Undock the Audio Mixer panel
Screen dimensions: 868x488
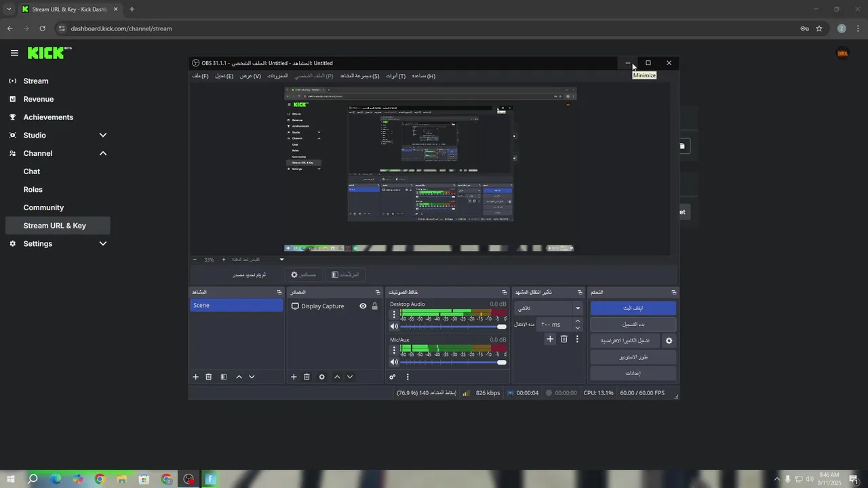pyautogui.click(x=506, y=292)
